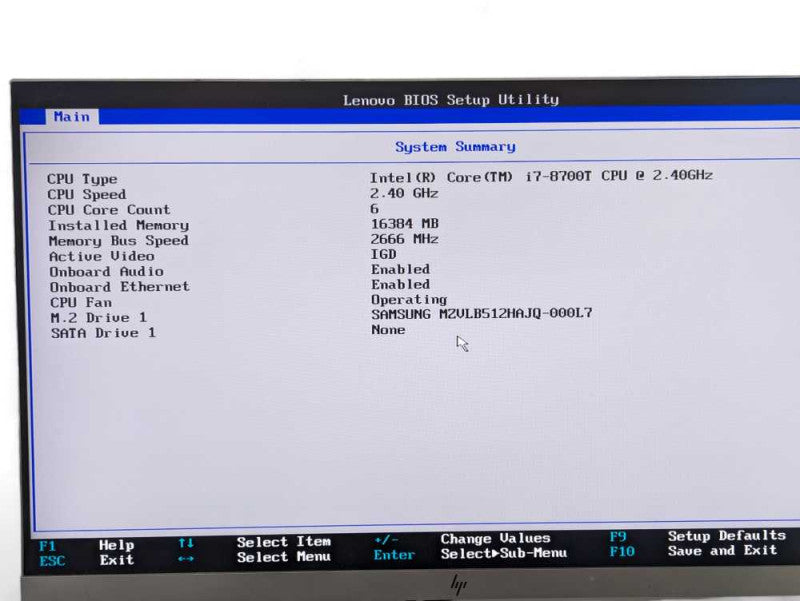
Task: Select the CPU Fan label
Action: (x=81, y=302)
